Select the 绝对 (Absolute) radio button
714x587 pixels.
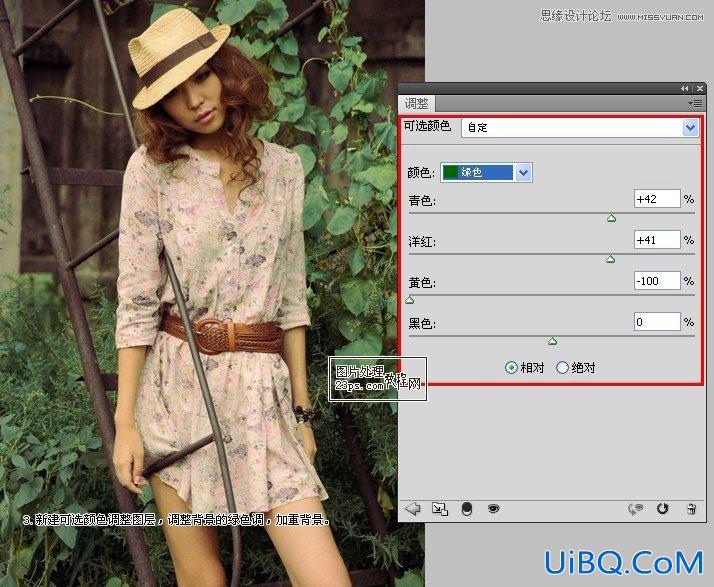pos(562,367)
